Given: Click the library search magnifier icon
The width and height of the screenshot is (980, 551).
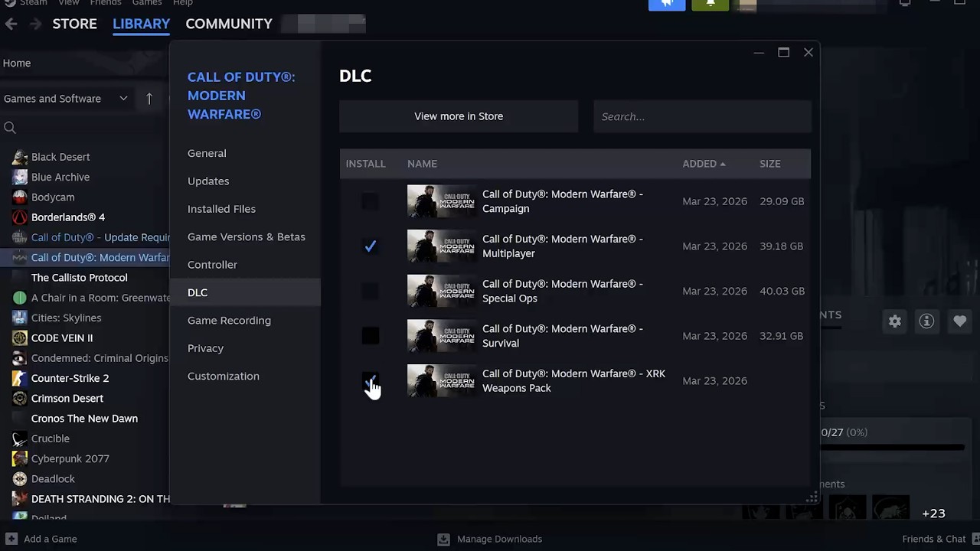Looking at the screenshot, I should [x=10, y=128].
